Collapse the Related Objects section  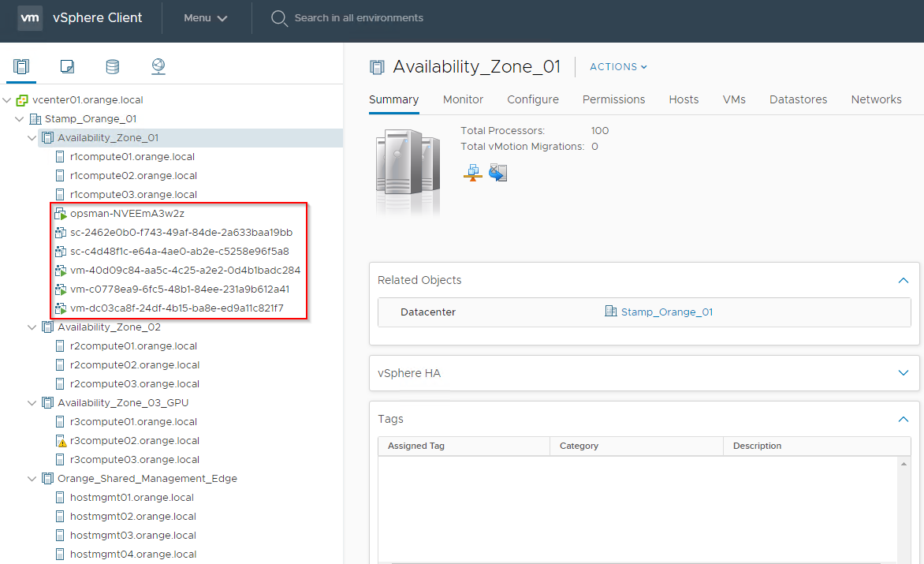point(904,279)
